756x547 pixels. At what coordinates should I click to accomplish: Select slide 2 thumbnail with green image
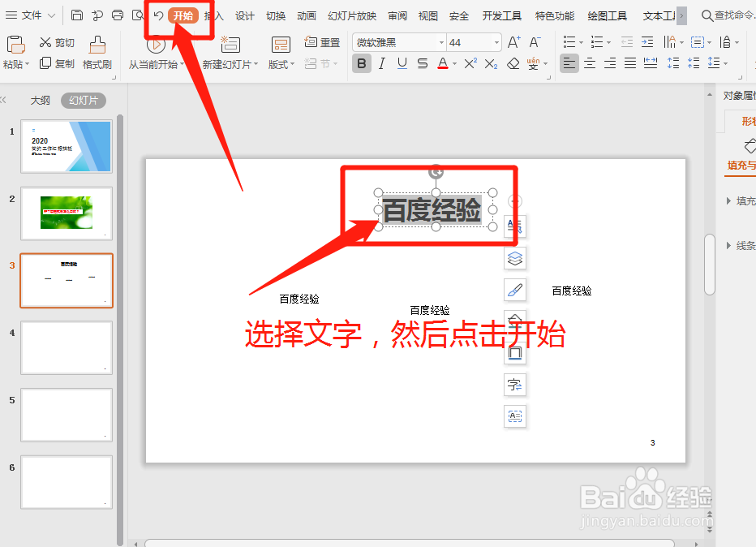(67, 213)
